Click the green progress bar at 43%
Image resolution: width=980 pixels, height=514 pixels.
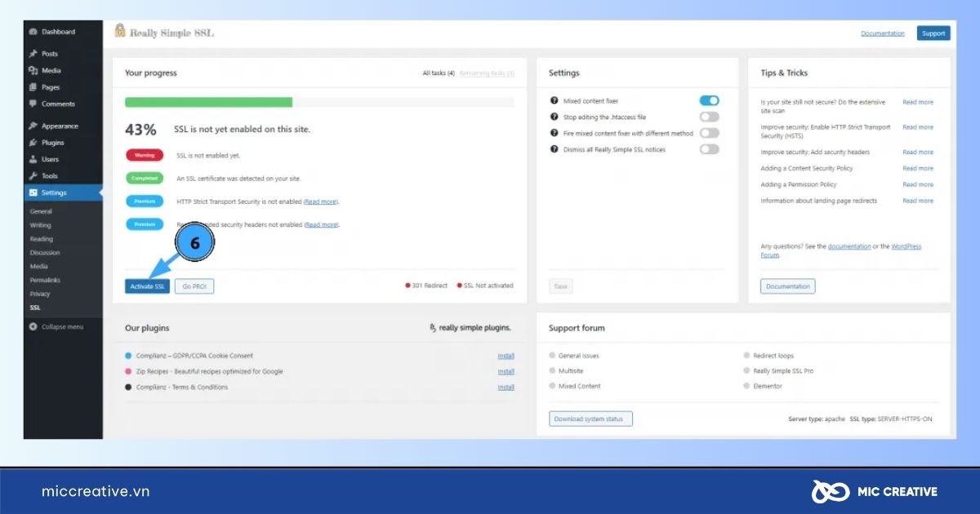[208, 102]
